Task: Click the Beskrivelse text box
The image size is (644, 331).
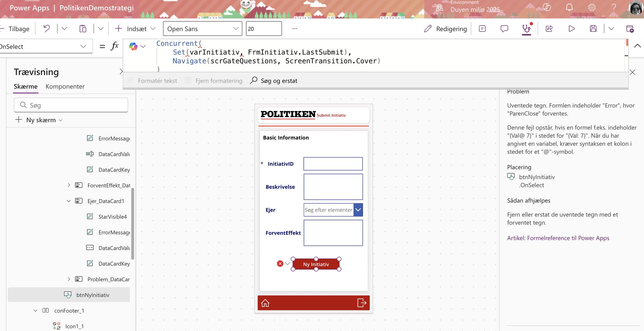Action: (x=333, y=187)
